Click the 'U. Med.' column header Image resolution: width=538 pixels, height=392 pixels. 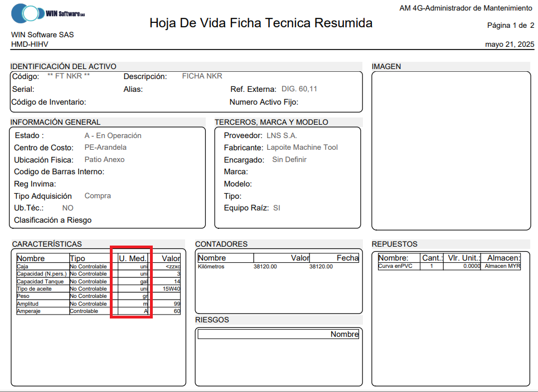pyautogui.click(x=133, y=258)
